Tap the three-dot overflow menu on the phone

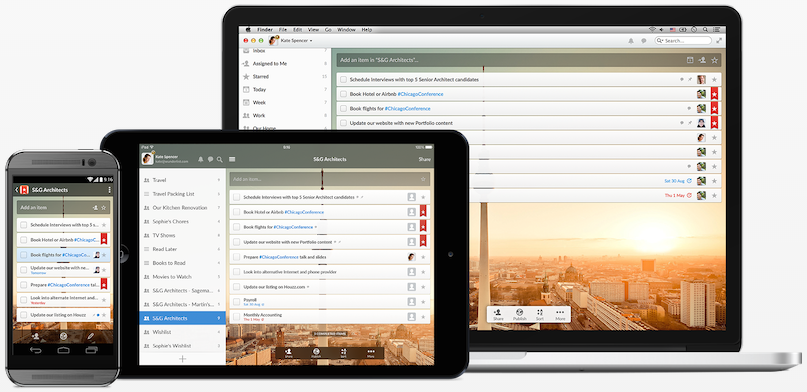tap(110, 190)
